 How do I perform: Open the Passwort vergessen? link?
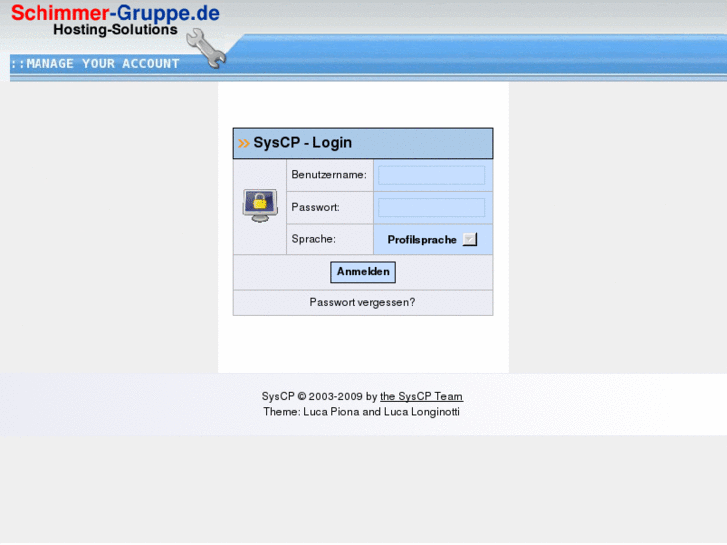[362, 302]
